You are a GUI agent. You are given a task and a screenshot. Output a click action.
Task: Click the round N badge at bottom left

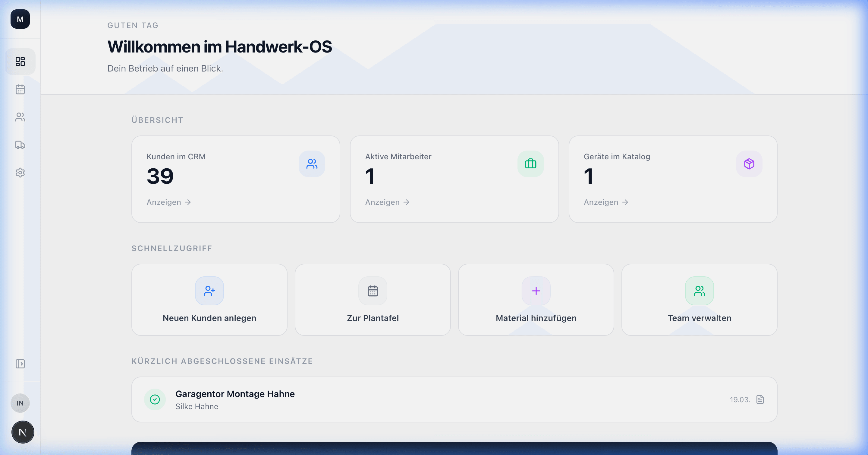[x=23, y=432]
